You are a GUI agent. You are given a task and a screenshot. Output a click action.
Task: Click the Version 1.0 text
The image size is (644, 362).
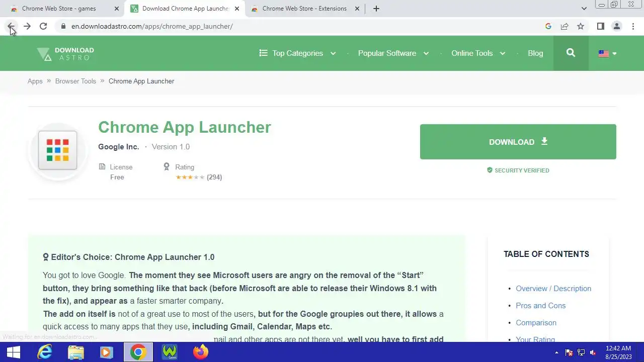coord(171,147)
